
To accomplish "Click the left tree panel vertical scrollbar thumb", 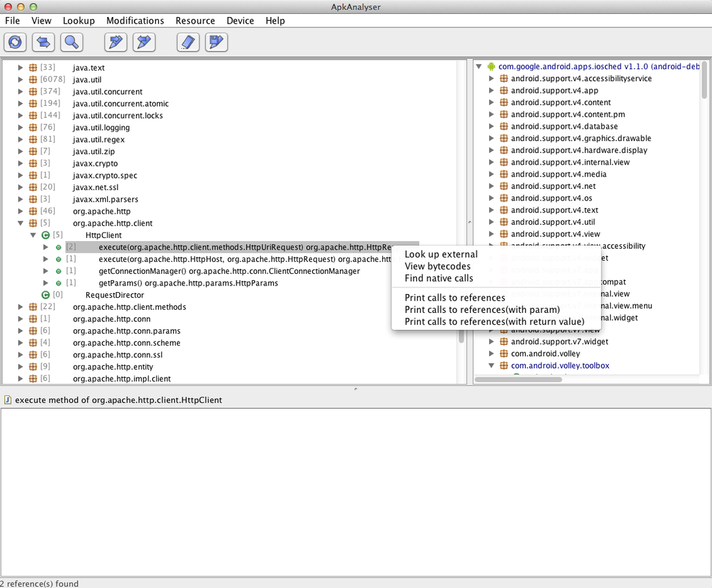I will coord(461,336).
